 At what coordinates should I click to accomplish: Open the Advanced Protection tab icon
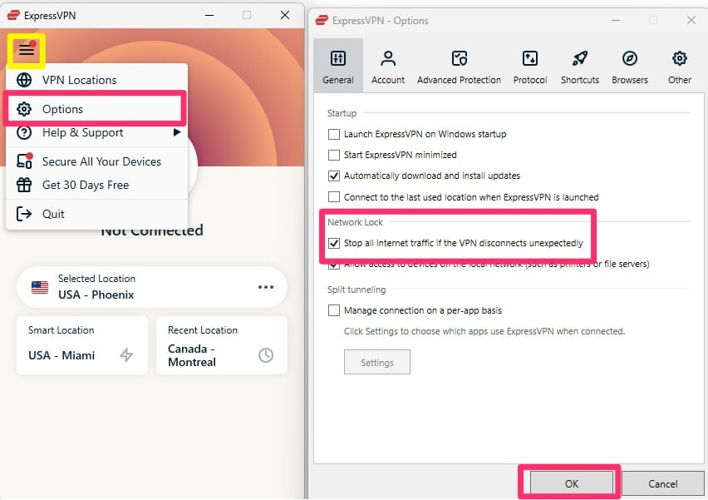tap(459, 60)
